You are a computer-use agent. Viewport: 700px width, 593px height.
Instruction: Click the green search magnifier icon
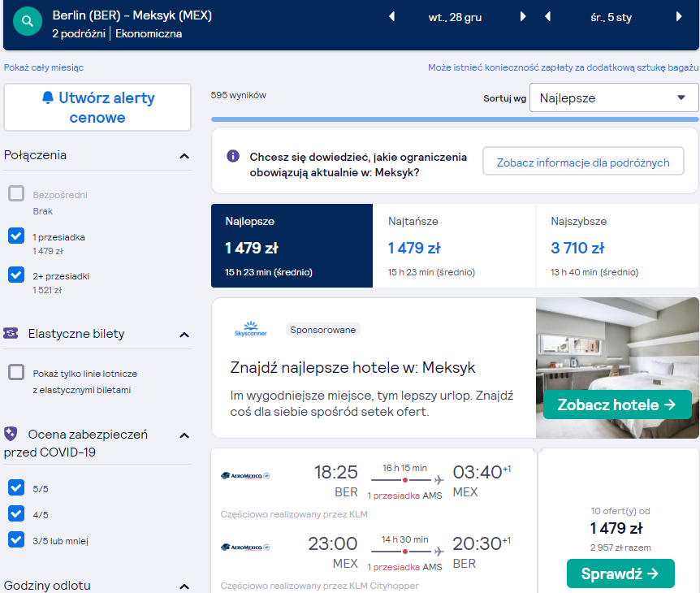tap(28, 21)
